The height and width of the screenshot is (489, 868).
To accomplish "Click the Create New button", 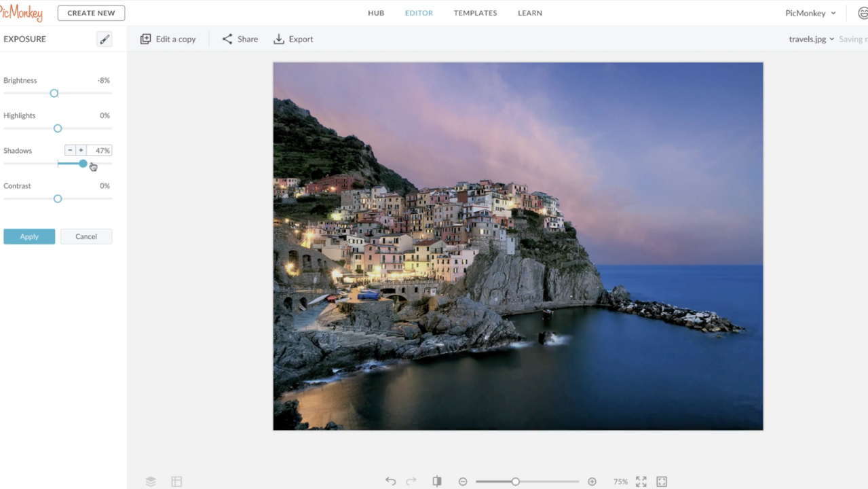I will pos(91,13).
